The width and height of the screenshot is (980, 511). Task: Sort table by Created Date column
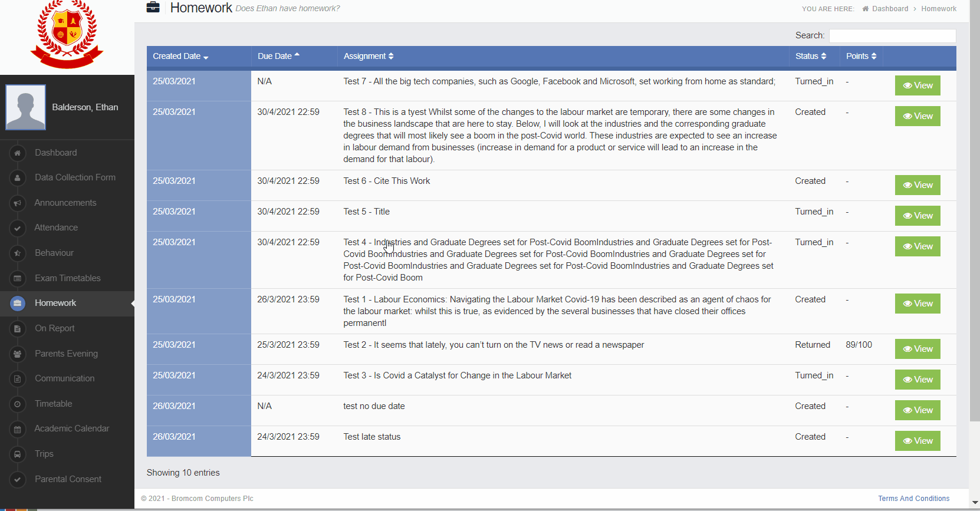point(180,57)
